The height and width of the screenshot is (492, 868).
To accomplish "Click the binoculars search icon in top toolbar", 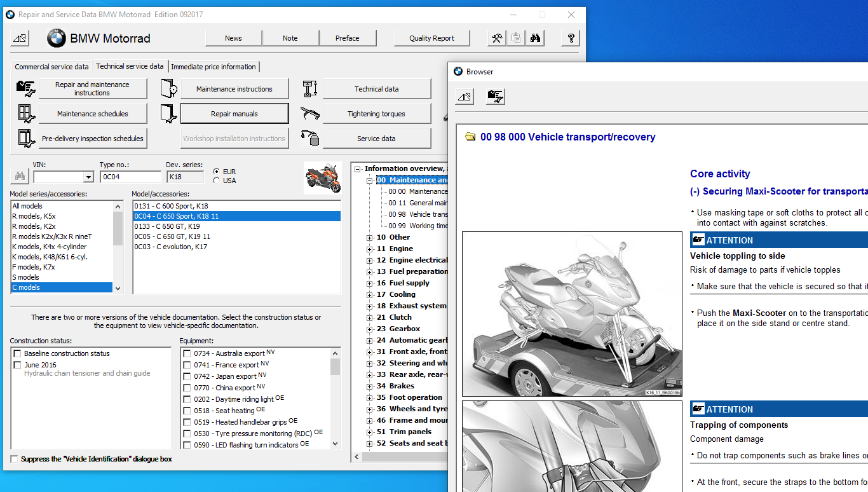I will tap(536, 38).
